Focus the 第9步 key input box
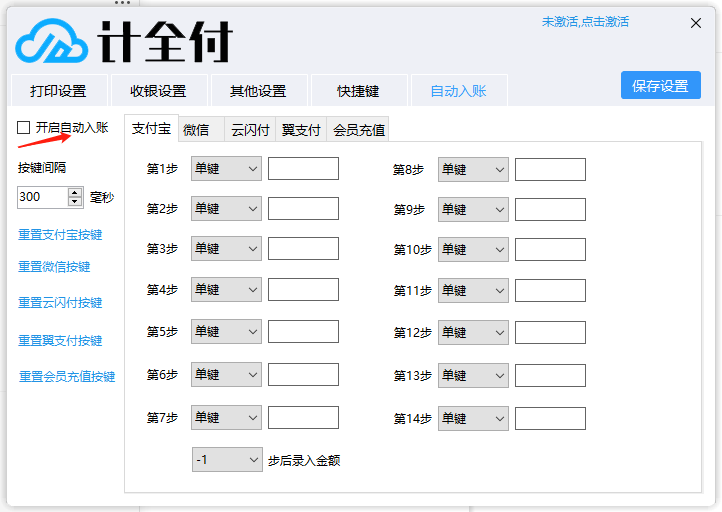The height and width of the screenshot is (512, 722). pyautogui.click(x=550, y=209)
